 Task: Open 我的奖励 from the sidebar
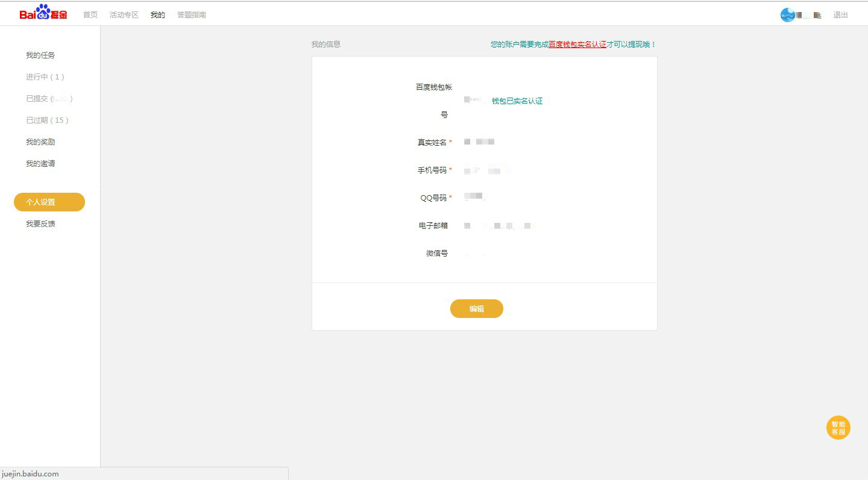click(x=40, y=142)
